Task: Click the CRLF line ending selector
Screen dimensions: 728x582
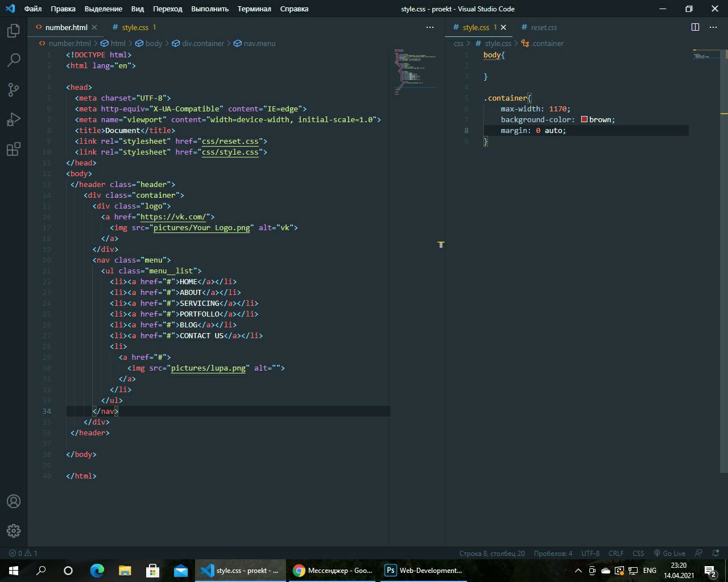Action: coord(615,553)
